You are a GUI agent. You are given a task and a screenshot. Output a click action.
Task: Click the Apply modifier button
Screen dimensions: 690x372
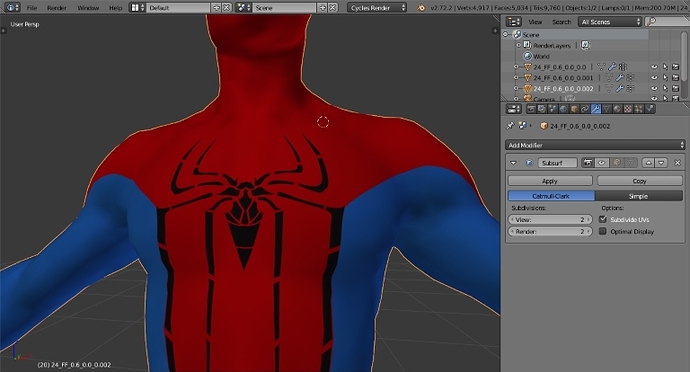click(x=550, y=181)
